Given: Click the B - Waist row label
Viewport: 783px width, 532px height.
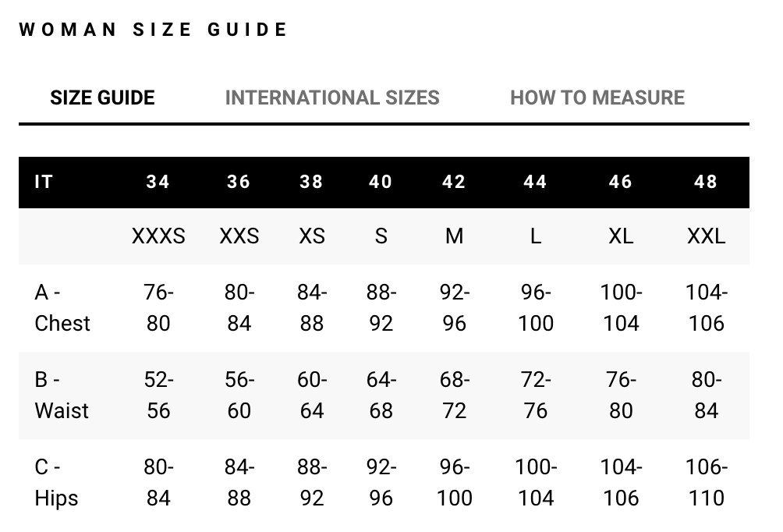Looking at the screenshot, I should [62, 395].
